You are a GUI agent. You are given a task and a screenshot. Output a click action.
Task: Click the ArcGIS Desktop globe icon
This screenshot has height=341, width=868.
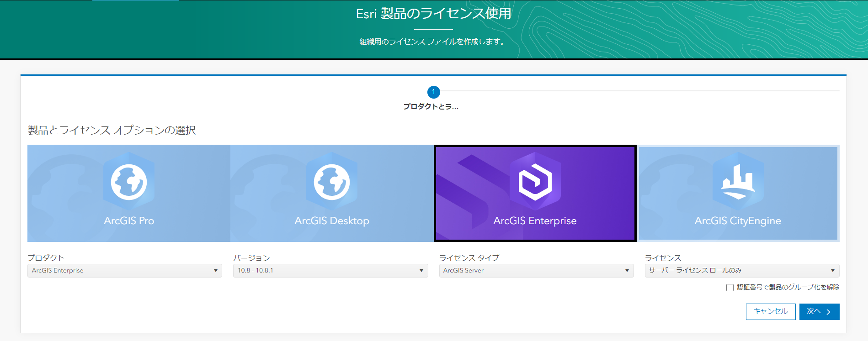[x=332, y=182]
